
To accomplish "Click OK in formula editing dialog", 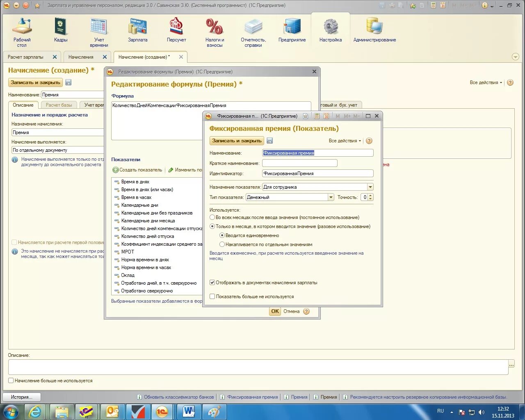I will coord(275,311).
